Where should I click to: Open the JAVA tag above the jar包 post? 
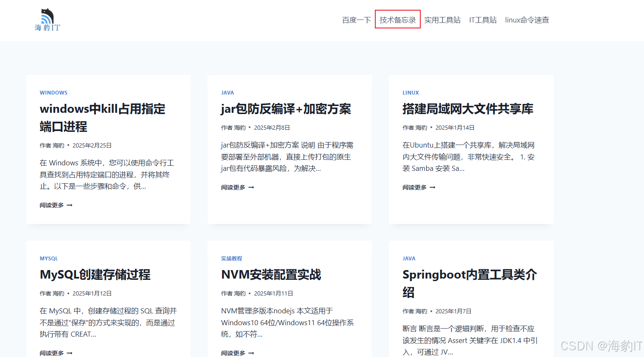click(228, 93)
